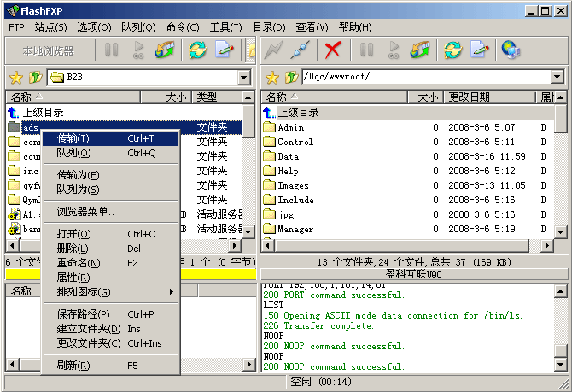Click the red X abort icon

[x=333, y=50]
